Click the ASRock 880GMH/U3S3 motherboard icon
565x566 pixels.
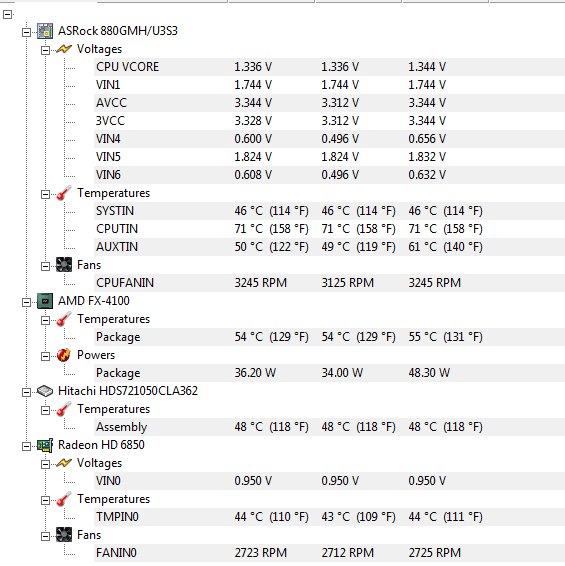[x=45, y=31]
